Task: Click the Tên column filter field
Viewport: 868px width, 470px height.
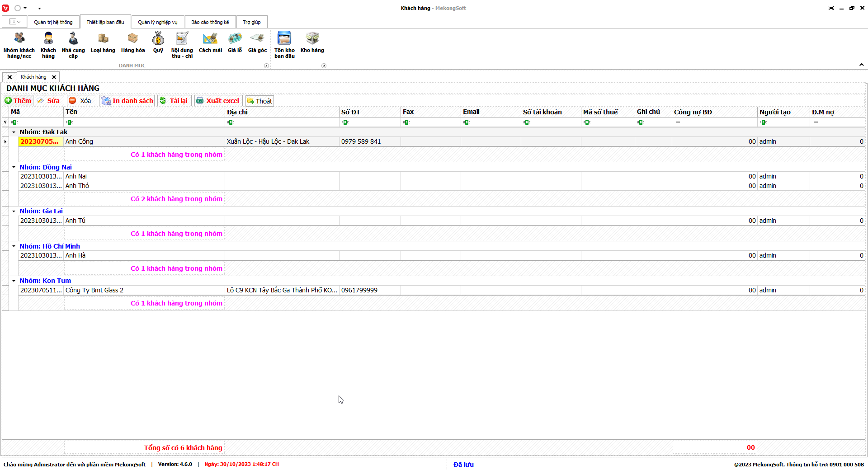Action: point(145,122)
